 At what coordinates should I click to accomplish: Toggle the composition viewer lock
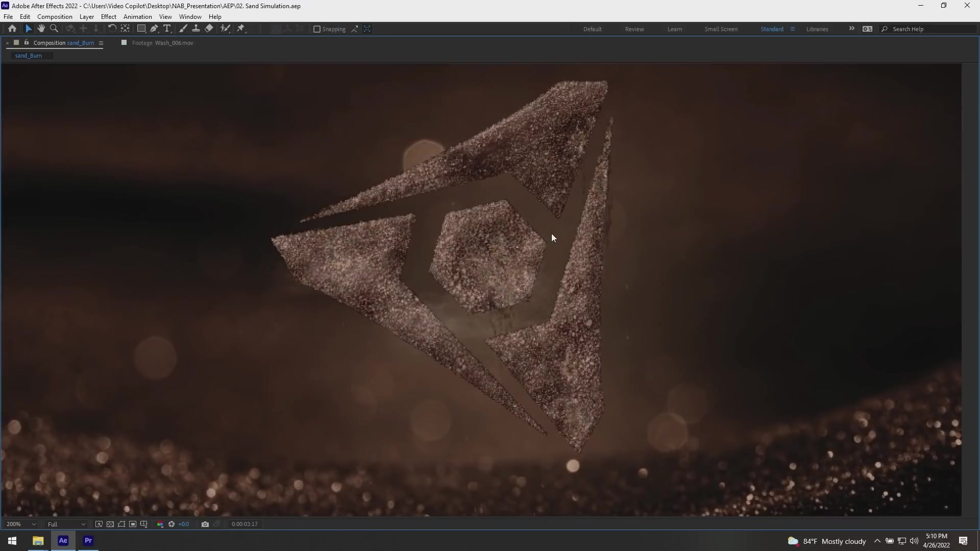[x=27, y=43]
